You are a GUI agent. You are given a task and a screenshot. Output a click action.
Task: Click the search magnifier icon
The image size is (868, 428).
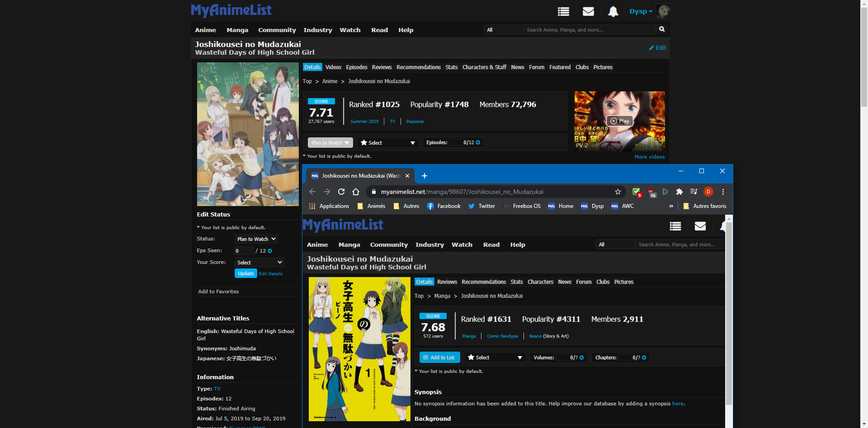click(x=662, y=29)
